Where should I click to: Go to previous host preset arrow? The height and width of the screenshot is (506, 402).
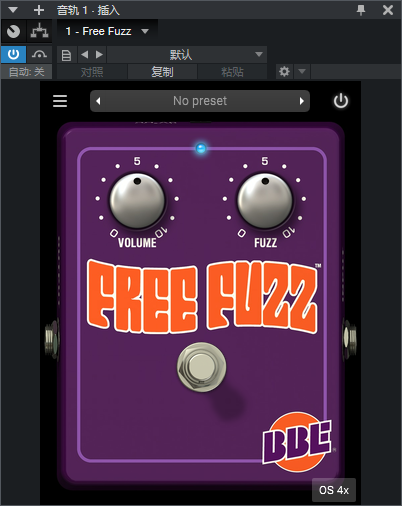point(85,54)
